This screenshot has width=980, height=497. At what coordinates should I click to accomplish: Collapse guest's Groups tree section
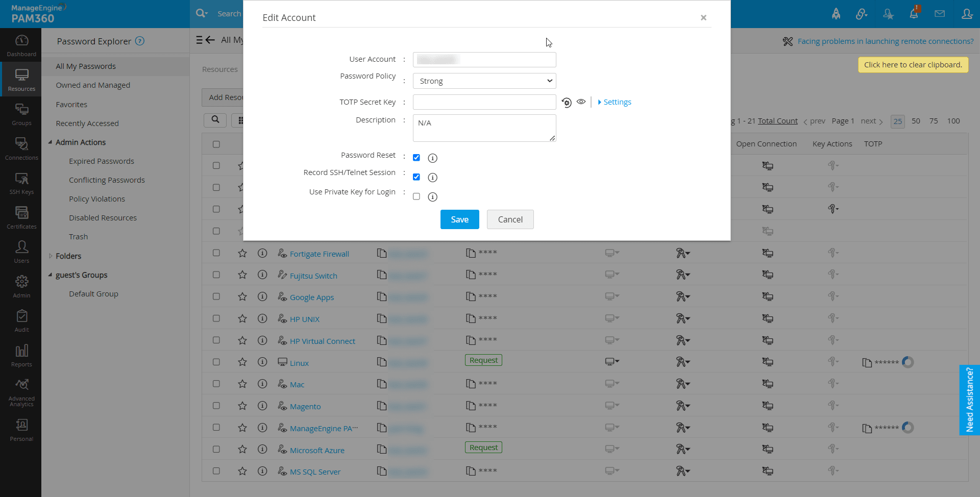coord(50,275)
